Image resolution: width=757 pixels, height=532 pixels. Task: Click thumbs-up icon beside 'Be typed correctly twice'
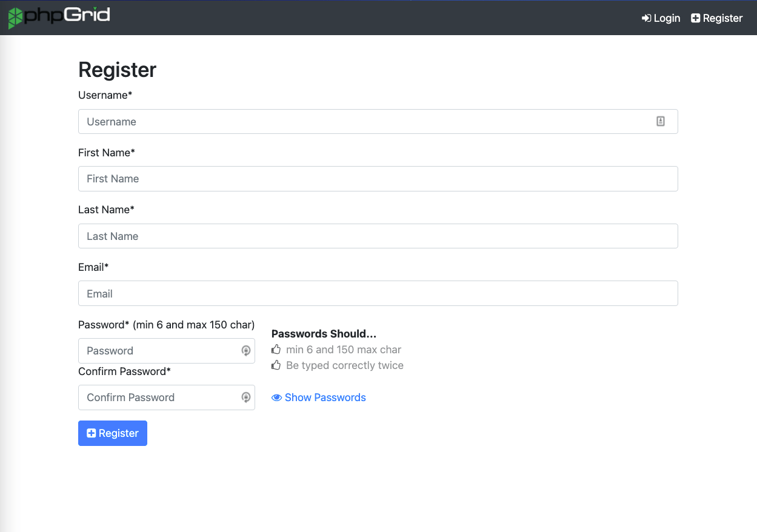tap(276, 365)
